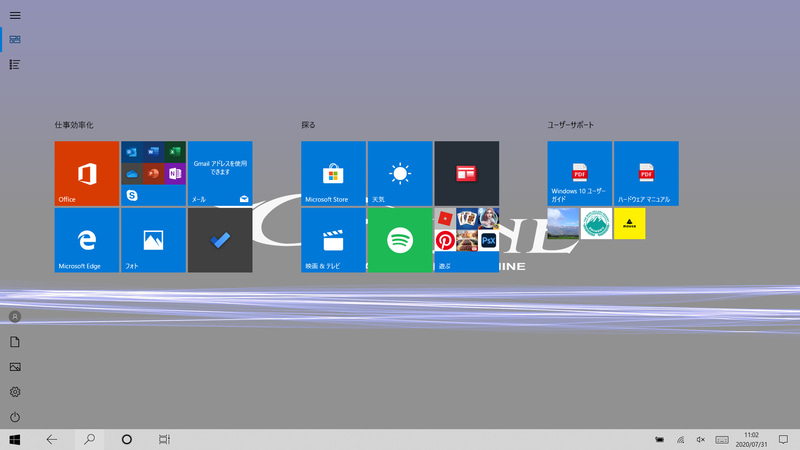Launch Outlook from the Office apps group
The height and width of the screenshot is (450, 800).
pyautogui.click(x=132, y=152)
